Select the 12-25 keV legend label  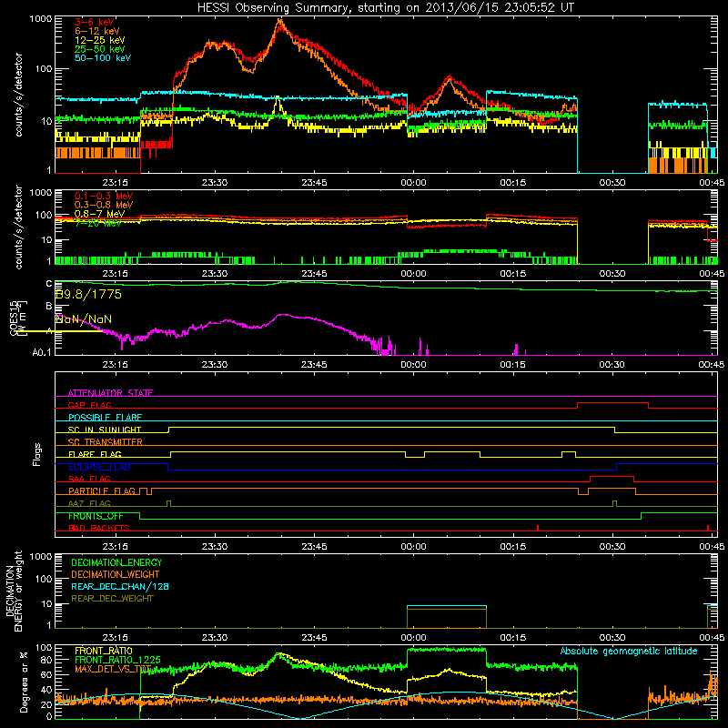[x=100, y=40]
